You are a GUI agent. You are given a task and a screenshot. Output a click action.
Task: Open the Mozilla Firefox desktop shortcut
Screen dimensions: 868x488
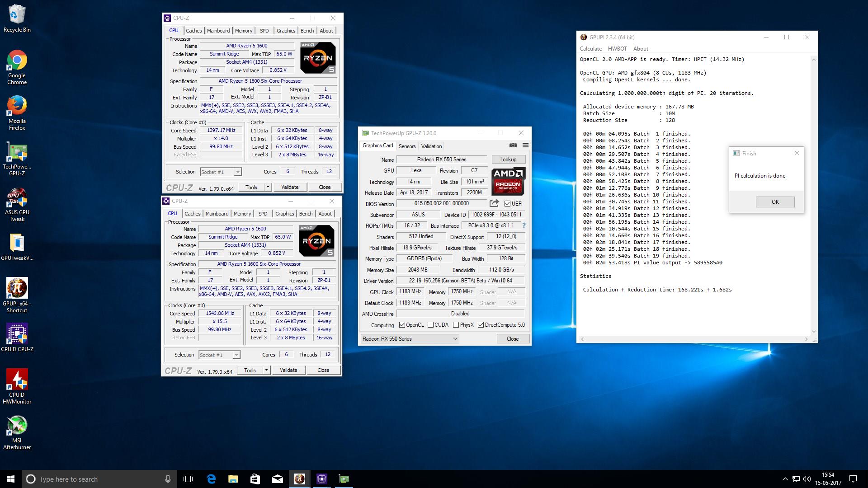[17, 113]
